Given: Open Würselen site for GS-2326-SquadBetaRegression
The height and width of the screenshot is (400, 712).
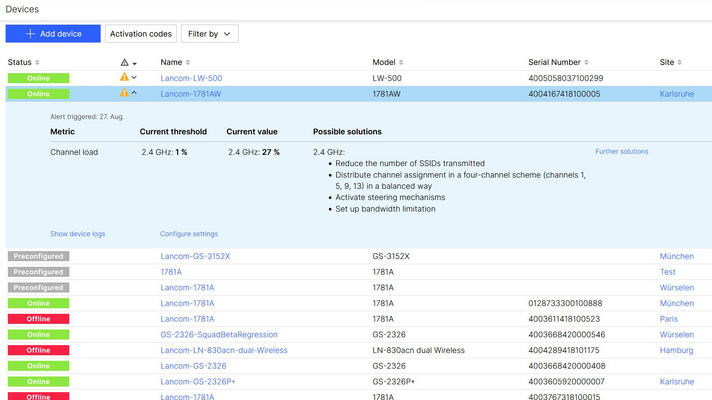Looking at the screenshot, I should 677,335.
